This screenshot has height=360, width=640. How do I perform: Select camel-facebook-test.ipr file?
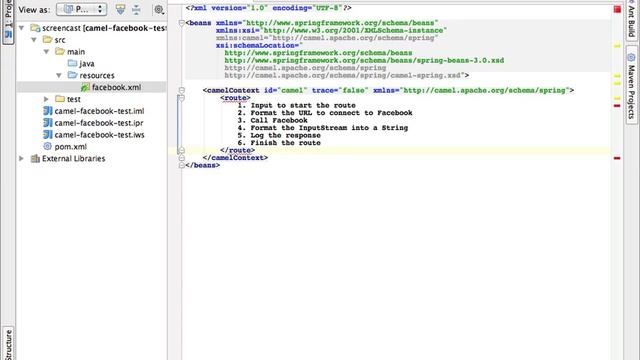pos(99,122)
